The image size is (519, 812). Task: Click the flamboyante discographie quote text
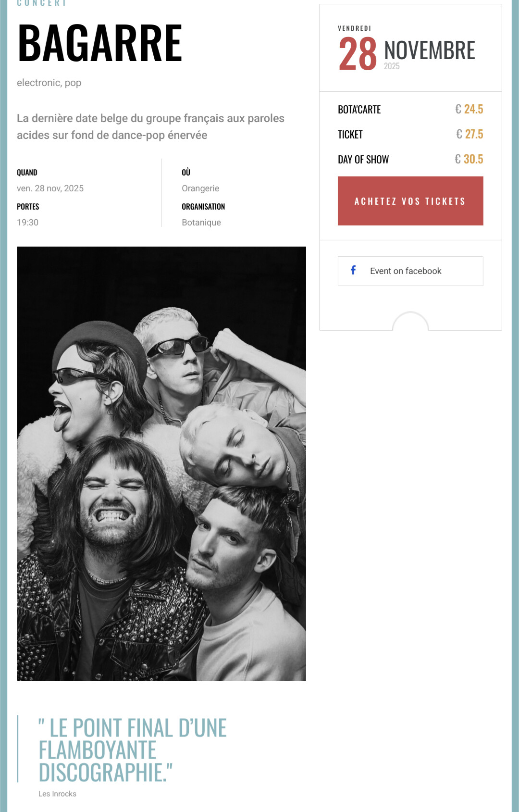coord(133,750)
